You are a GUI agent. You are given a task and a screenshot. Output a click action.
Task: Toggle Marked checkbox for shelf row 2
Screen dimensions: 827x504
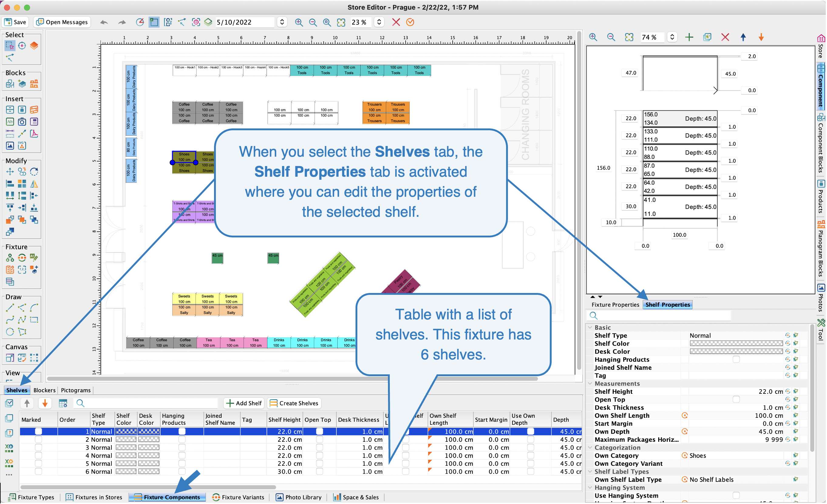pyautogui.click(x=38, y=439)
